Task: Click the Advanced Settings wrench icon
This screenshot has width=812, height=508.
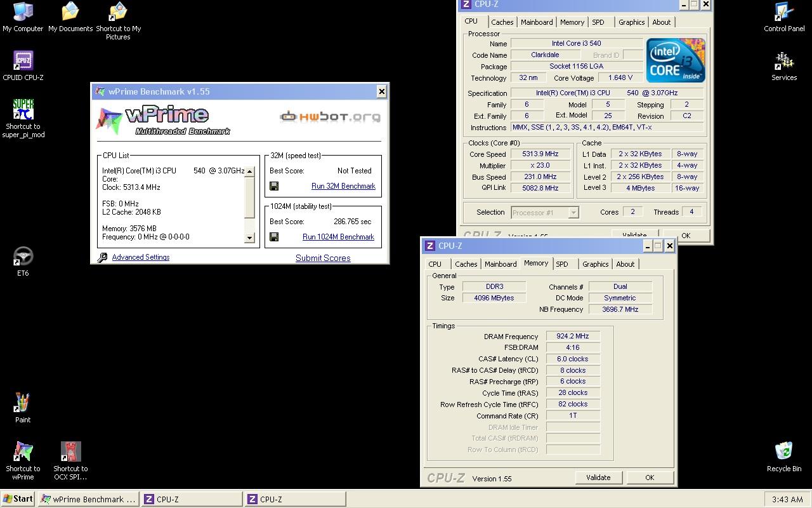Action: (102, 257)
